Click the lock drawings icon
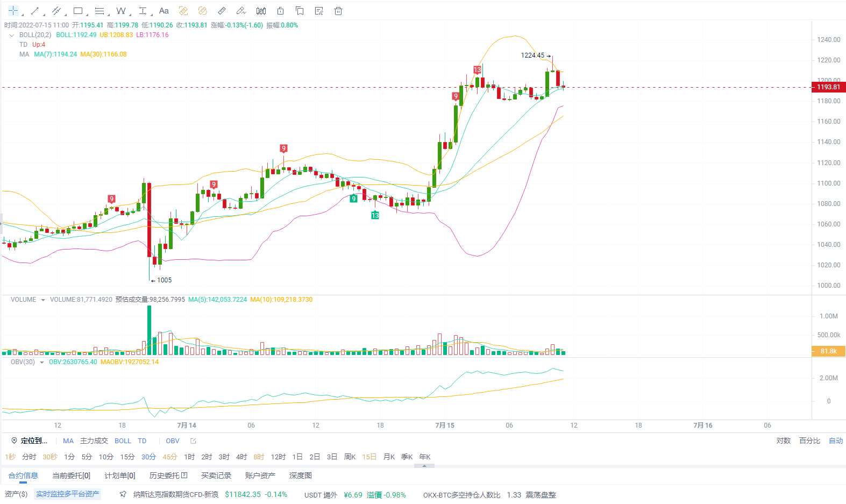 (280, 11)
